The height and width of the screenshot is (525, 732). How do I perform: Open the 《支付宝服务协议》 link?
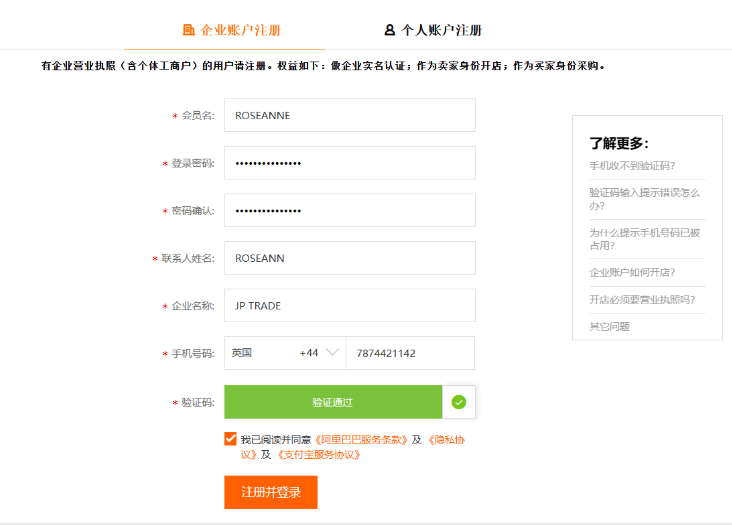pyautogui.click(x=318, y=455)
